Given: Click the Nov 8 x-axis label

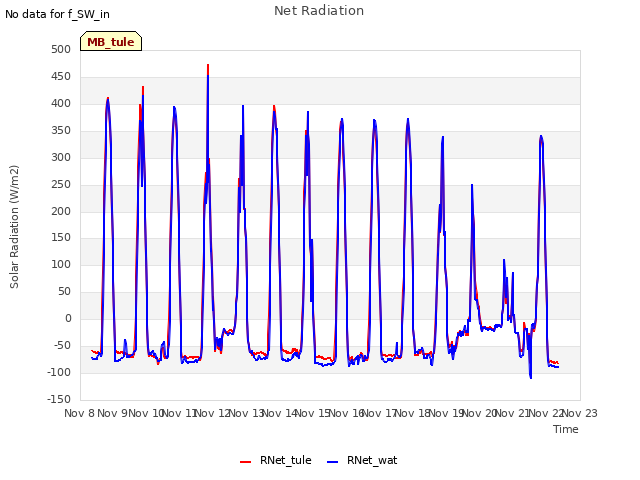Looking at the screenshot, I should pos(79,413).
